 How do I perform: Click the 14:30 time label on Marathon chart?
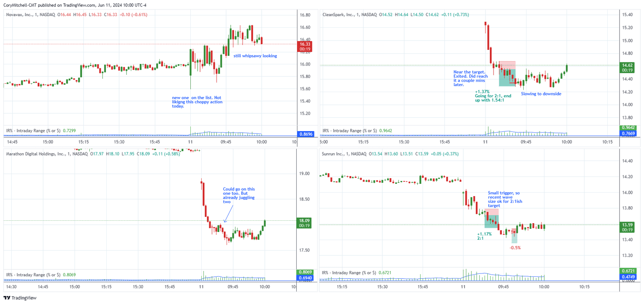coord(11,287)
